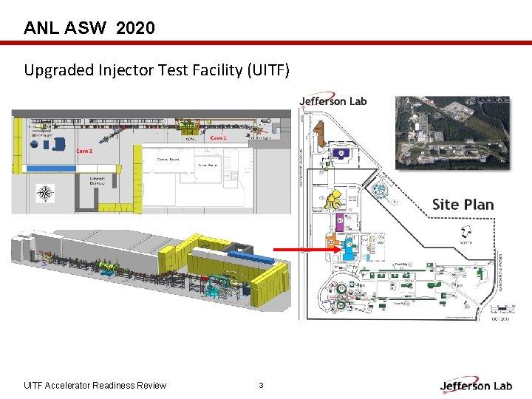The height and width of the screenshot is (399, 532).
Task: Click the Labyrinth Entryway label
Action: pyautogui.click(x=98, y=181)
